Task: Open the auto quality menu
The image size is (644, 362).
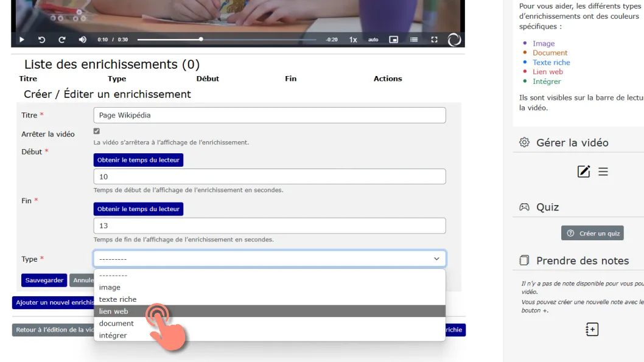Action: coord(373,40)
